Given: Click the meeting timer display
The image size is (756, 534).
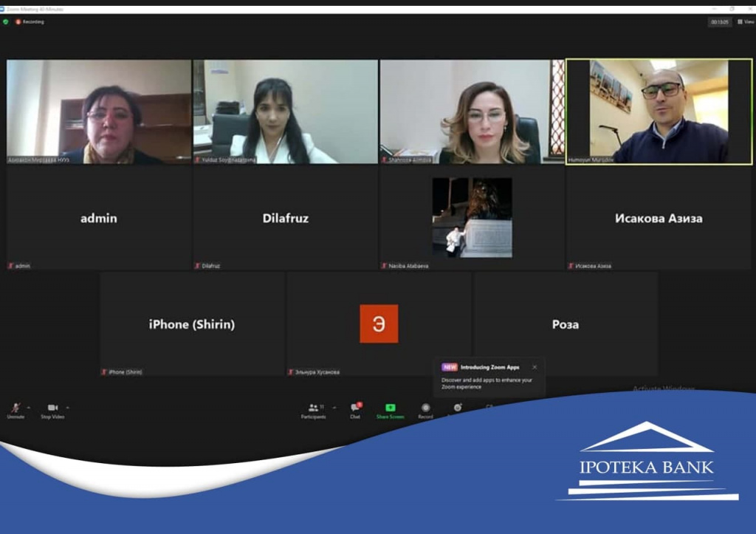Looking at the screenshot, I should [720, 22].
